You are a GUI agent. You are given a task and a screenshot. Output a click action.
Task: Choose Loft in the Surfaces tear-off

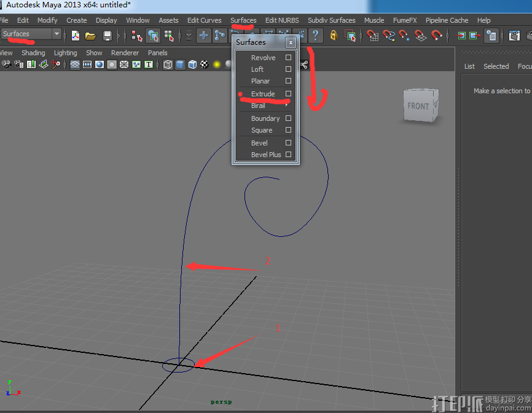pyautogui.click(x=257, y=69)
